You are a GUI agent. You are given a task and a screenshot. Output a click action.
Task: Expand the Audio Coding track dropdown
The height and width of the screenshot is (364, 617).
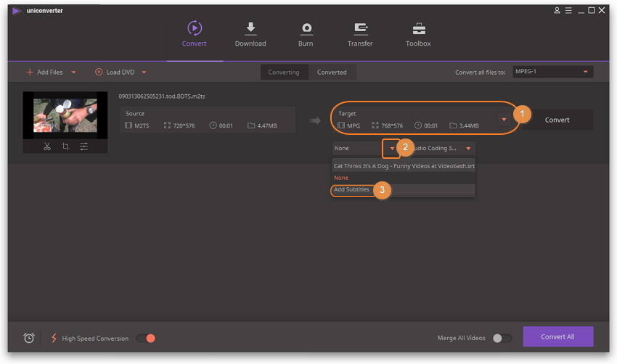click(x=468, y=148)
